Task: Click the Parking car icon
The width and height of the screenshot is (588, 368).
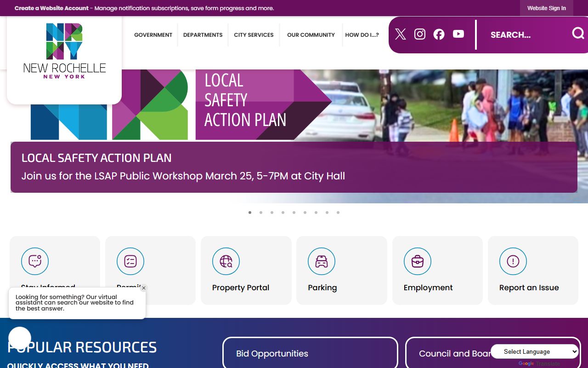Action: point(322,261)
